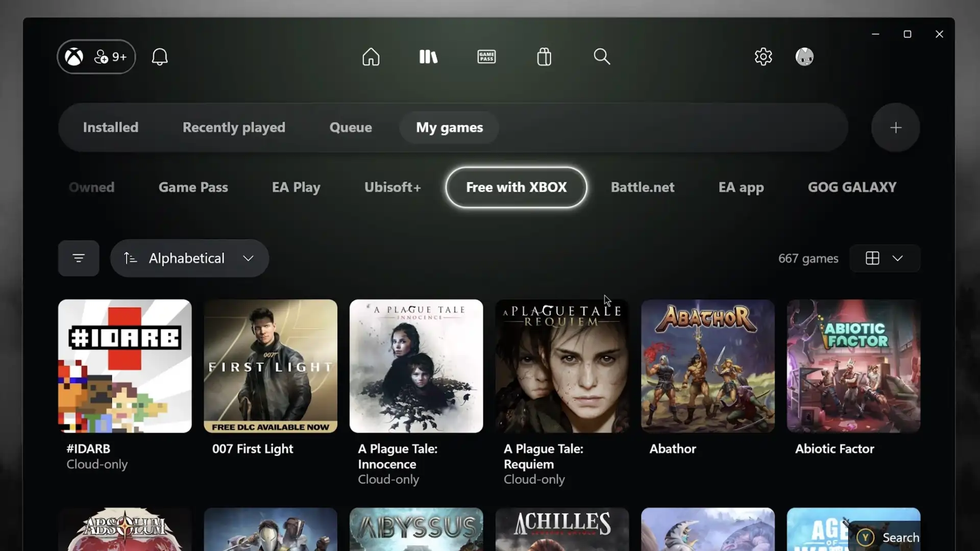Open A Plague Tale: Requiem cover
Image resolution: width=980 pixels, height=551 pixels.
coord(562,366)
